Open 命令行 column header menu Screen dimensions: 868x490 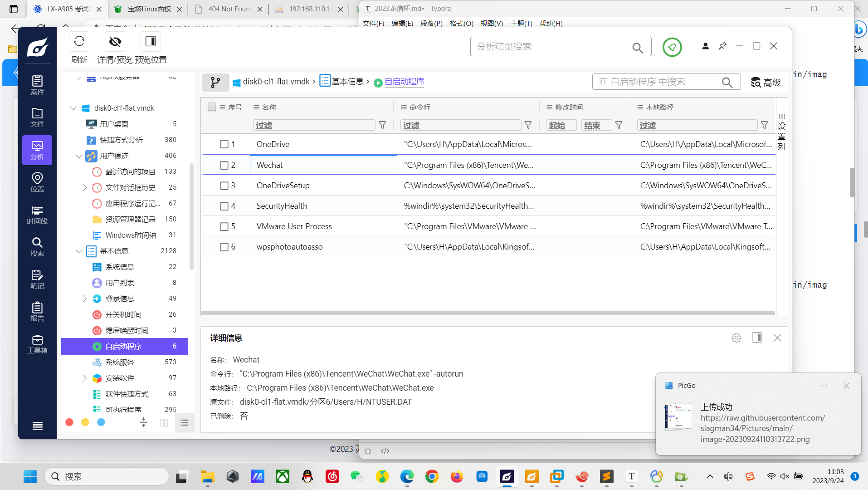click(404, 107)
